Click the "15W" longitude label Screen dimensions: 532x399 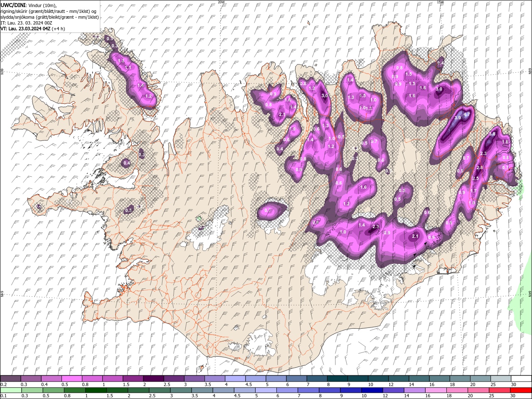441,2
